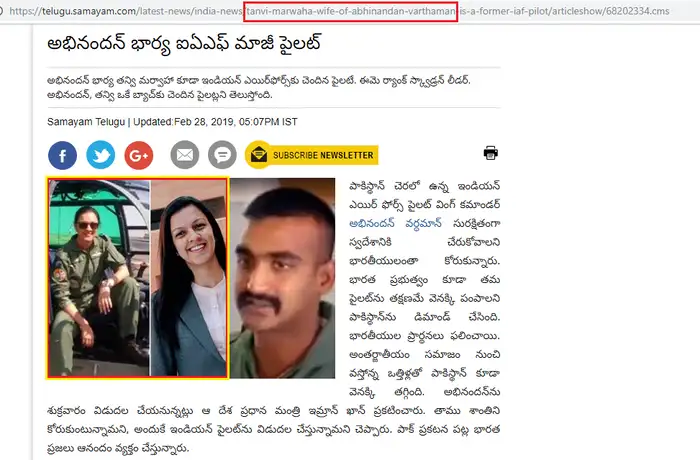This screenshot has width=700, height=460.
Task: Click the Twitter bird share icon
Action: tap(100, 155)
